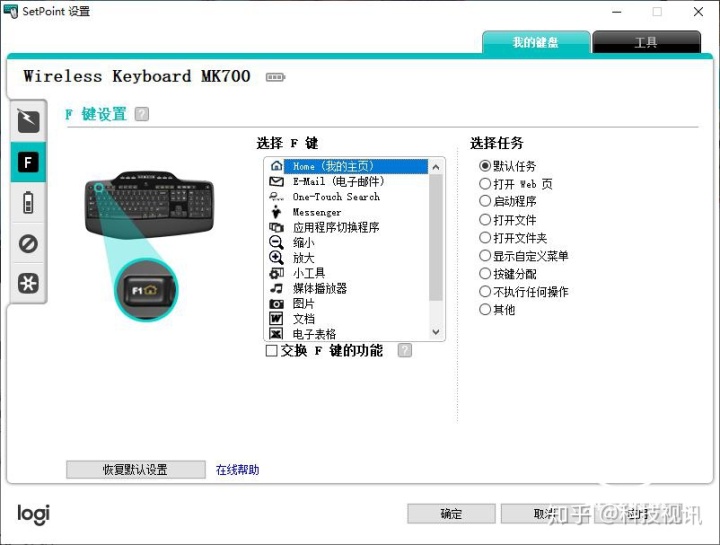The image size is (720, 545).
Task: Switch to the 工具 tab
Action: (x=646, y=42)
